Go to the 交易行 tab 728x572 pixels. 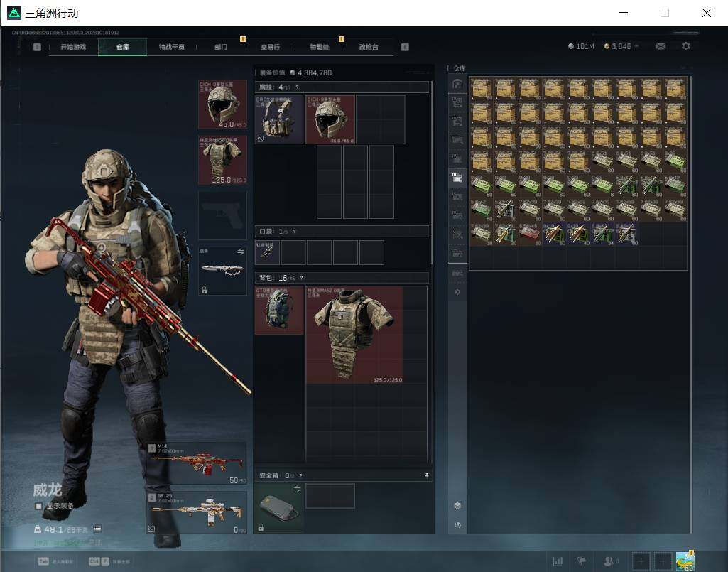tap(270, 47)
